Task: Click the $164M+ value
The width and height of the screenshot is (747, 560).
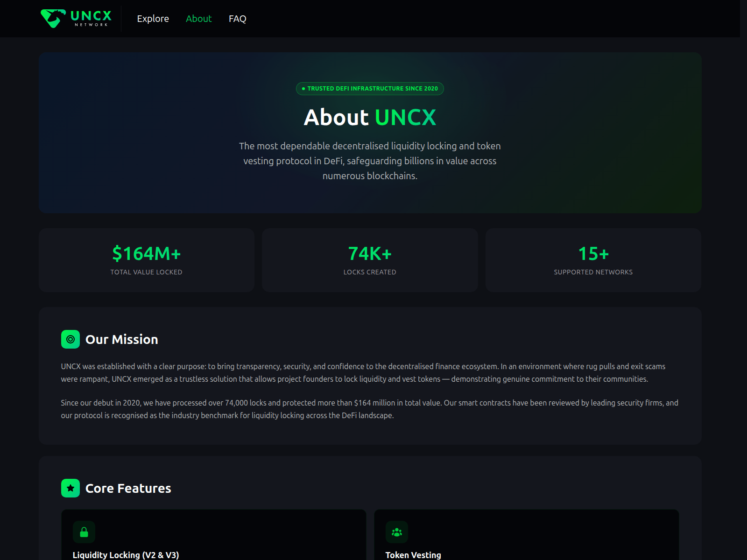Action: [147, 254]
